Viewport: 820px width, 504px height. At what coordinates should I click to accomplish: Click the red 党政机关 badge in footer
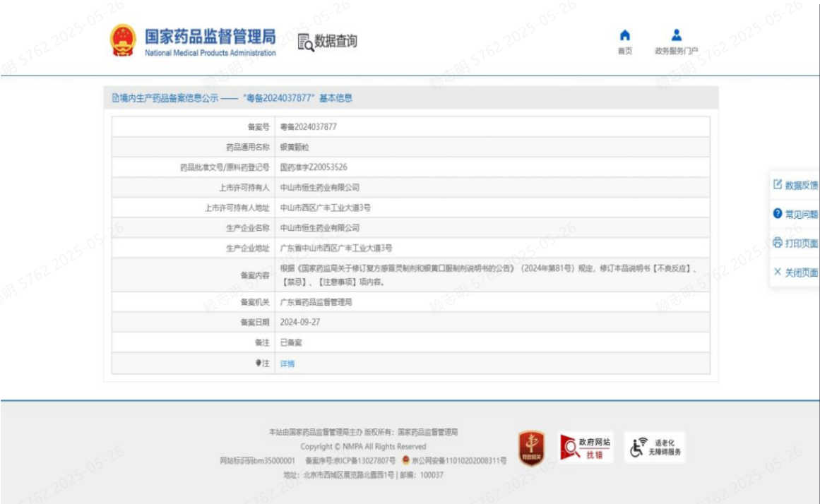point(531,447)
